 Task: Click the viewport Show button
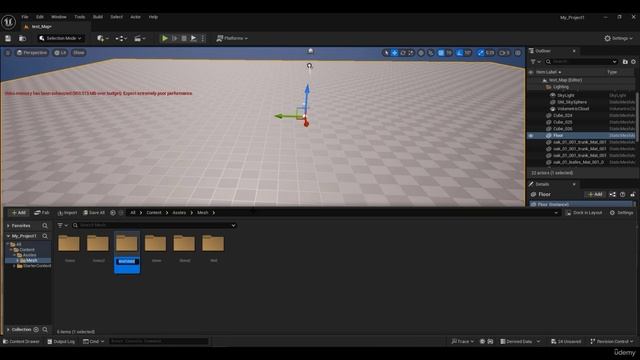[x=78, y=53]
